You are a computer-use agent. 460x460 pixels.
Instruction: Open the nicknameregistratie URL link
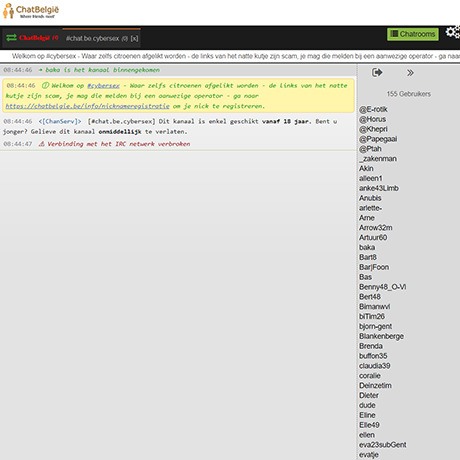(87, 106)
